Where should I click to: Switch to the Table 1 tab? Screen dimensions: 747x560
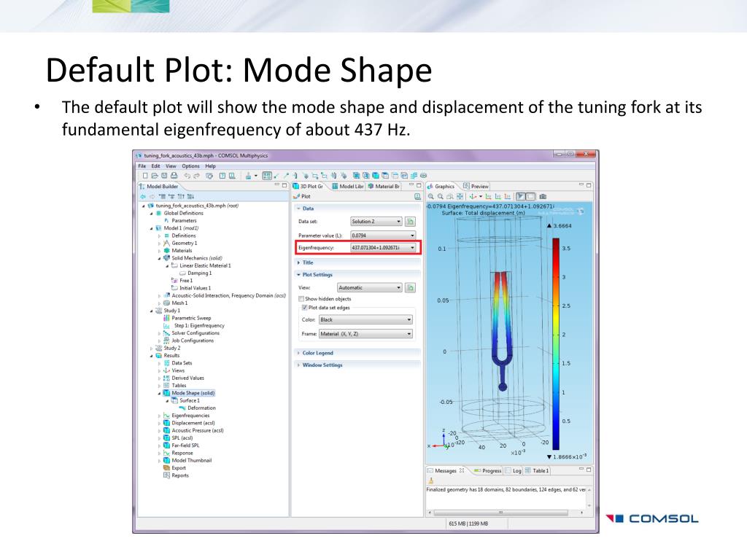click(x=537, y=470)
